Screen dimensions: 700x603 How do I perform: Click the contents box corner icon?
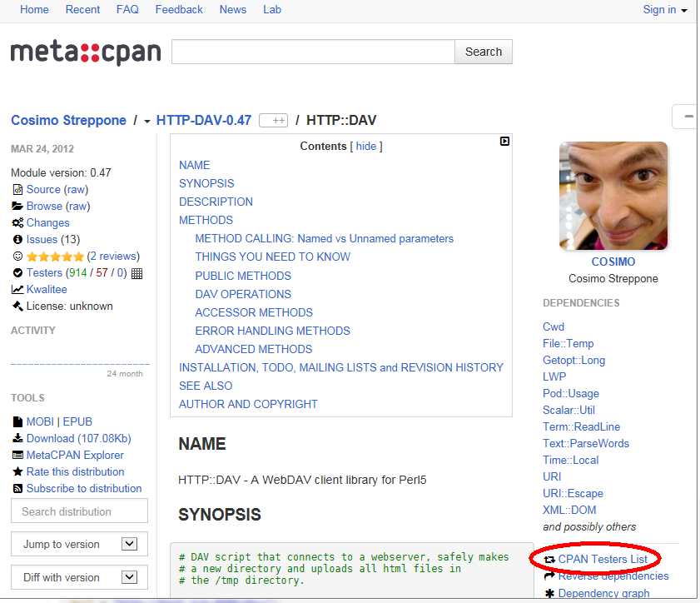[504, 141]
